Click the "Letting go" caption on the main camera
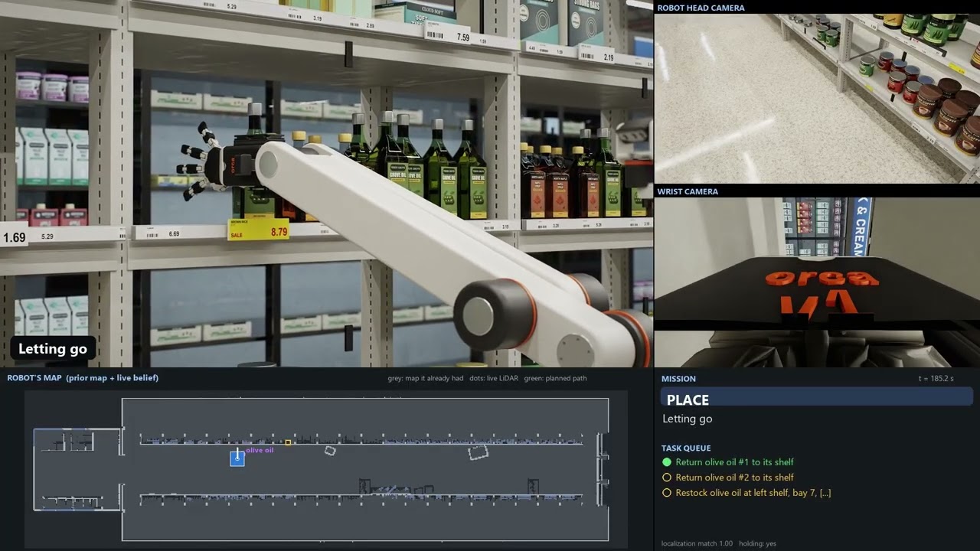This screenshot has width=980, height=551. [x=53, y=349]
